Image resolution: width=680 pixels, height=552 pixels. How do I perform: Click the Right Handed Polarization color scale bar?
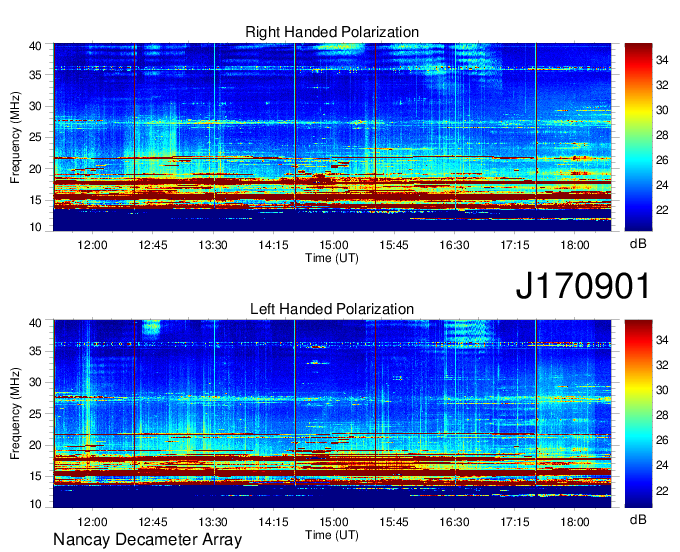(638, 137)
